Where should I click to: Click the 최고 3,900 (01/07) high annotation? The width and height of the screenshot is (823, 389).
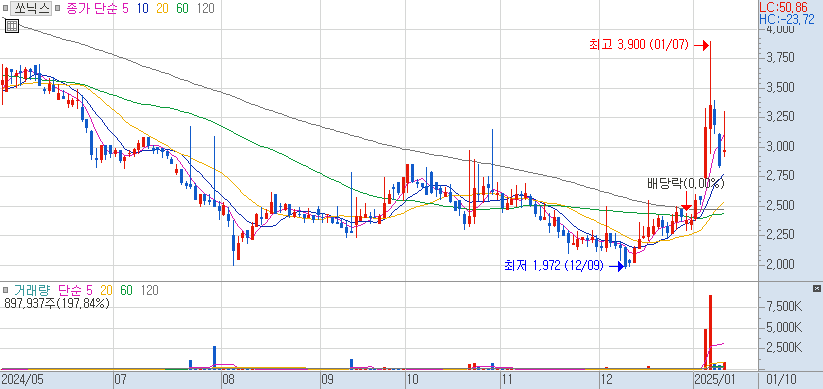638,45
